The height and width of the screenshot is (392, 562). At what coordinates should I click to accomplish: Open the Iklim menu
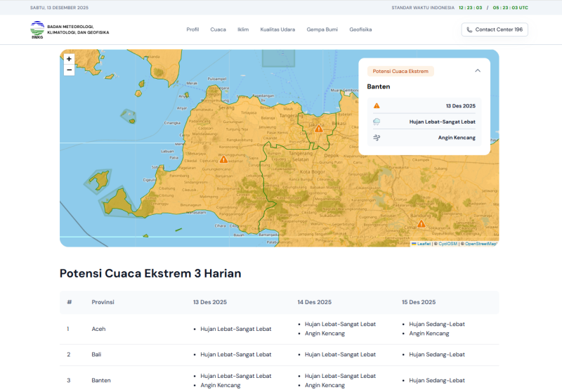(243, 30)
